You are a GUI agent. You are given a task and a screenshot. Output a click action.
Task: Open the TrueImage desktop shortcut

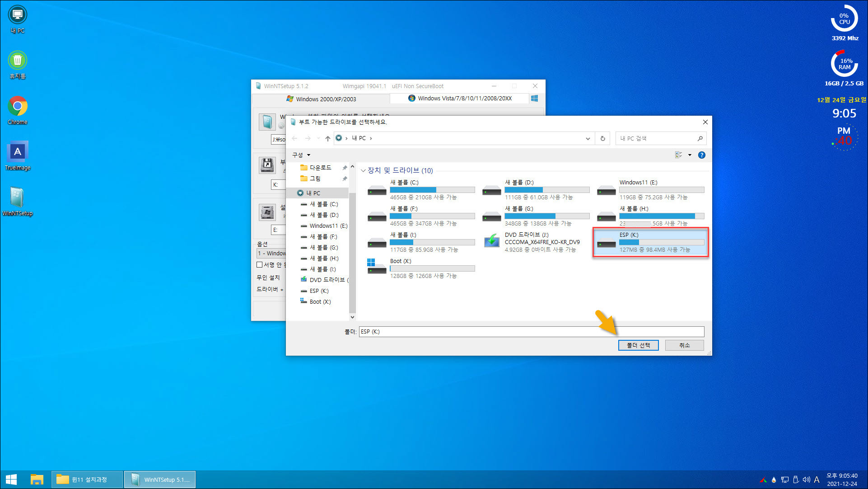point(17,155)
